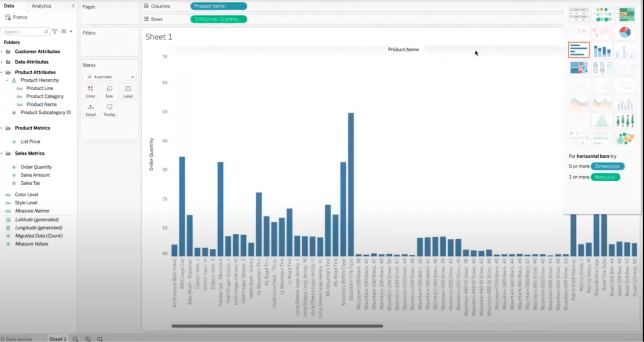Switch to the Analytics tab
This screenshot has height=342, width=644.
pyautogui.click(x=41, y=6)
